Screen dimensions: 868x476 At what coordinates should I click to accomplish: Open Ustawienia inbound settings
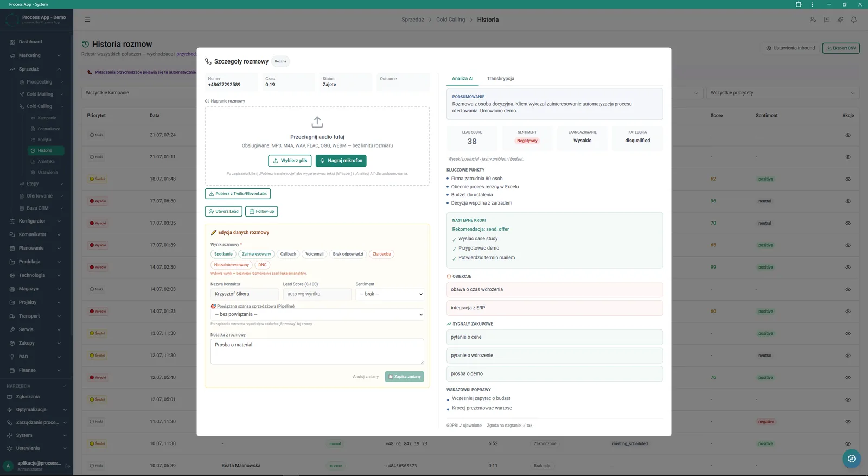[x=790, y=48]
